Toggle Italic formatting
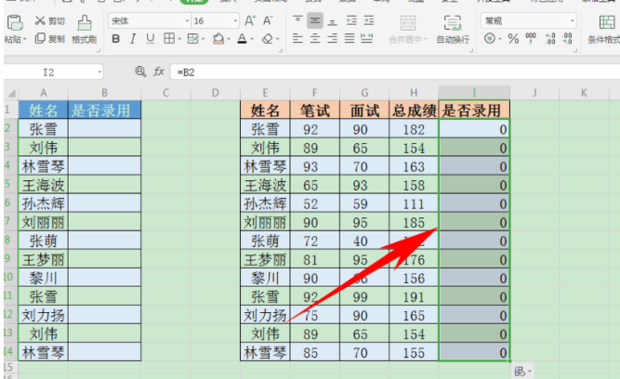620x379 pixels. click(133, 38)
